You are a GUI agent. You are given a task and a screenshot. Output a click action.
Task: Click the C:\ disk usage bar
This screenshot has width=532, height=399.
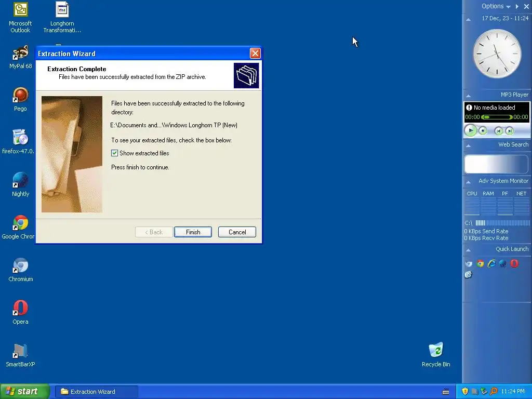pos(502,223)
